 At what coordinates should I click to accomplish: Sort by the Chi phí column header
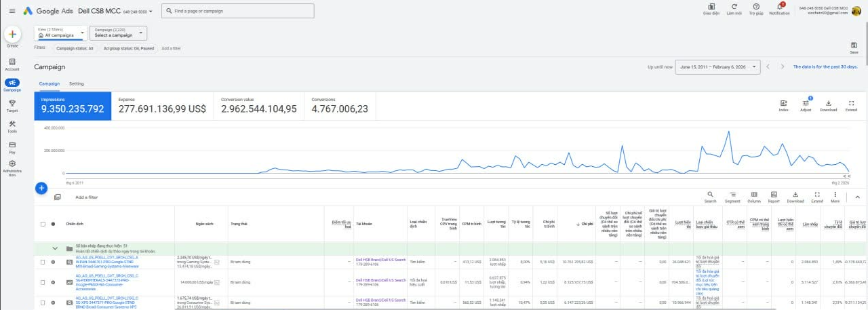(587, 224)
